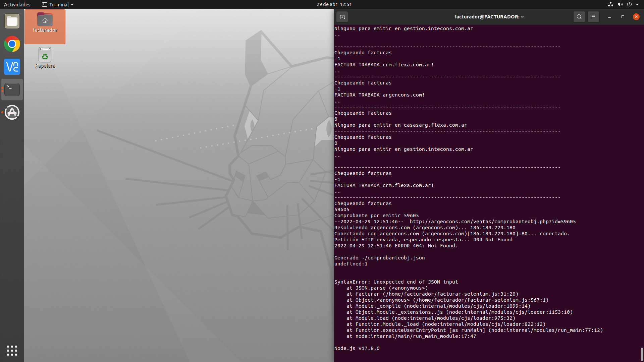Viewport: 644px width, 362px height.
Task: Open the terminal hamburger menu
Action: (593, 17)
